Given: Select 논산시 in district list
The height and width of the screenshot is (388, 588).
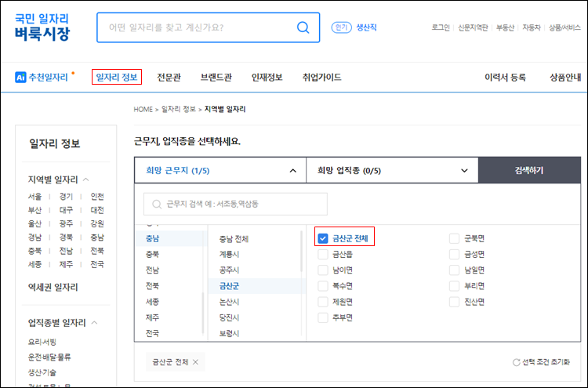Looking at the screenshot, I should (x=229, y=302).
